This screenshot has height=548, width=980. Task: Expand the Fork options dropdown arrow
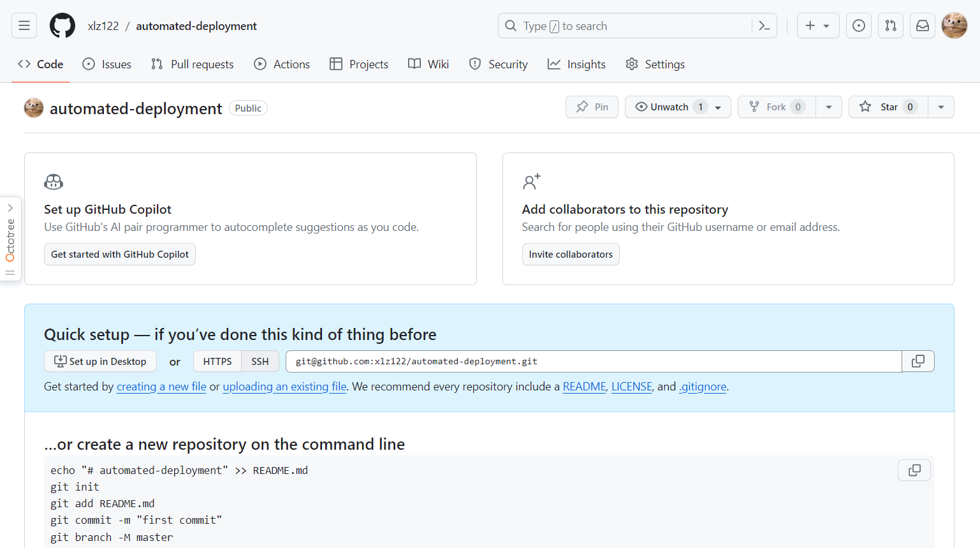(829, 107)
